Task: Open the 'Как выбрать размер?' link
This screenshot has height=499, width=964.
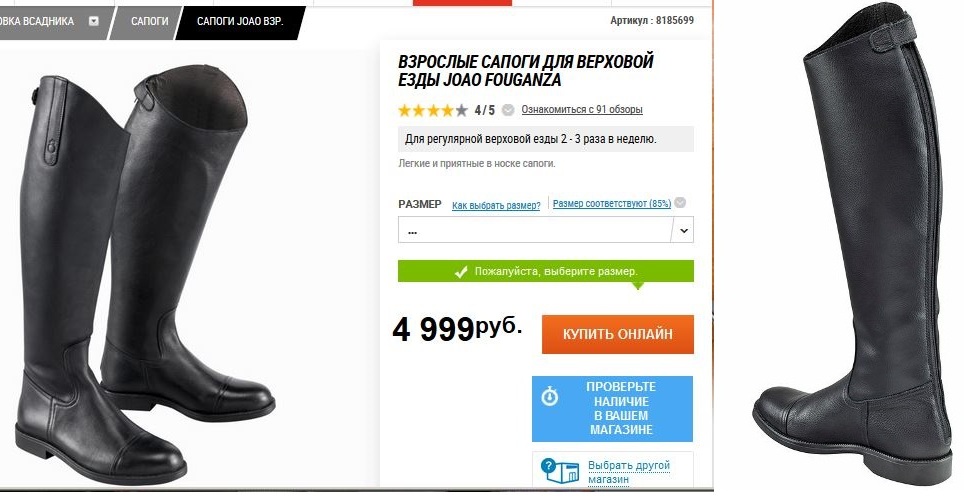Action: pyautogui.click(x=496, y=205)
